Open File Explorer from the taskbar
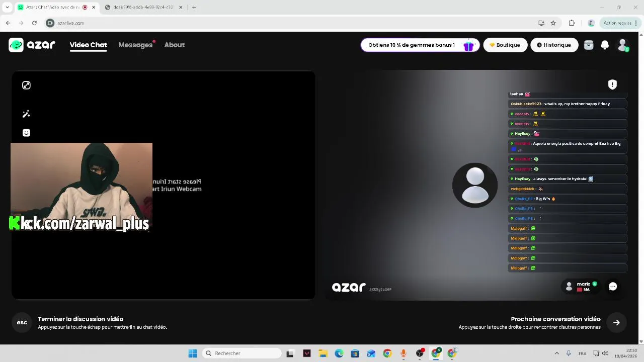Image resolution: width=644 pixels, height=362 pixels. click(x=323, y=353)
